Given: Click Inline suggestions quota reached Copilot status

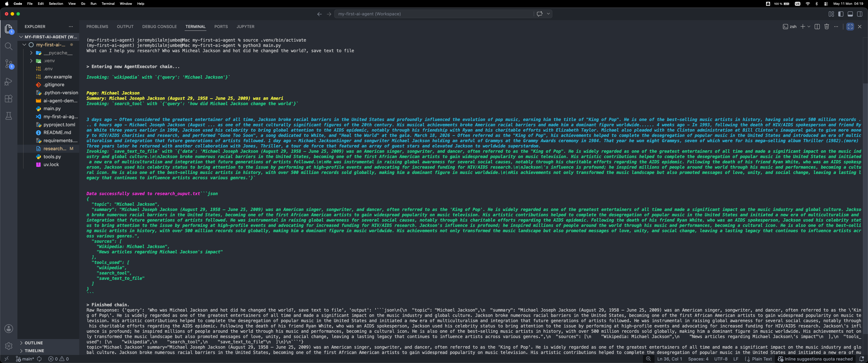Looking at the screenshot, I should 816,359.
